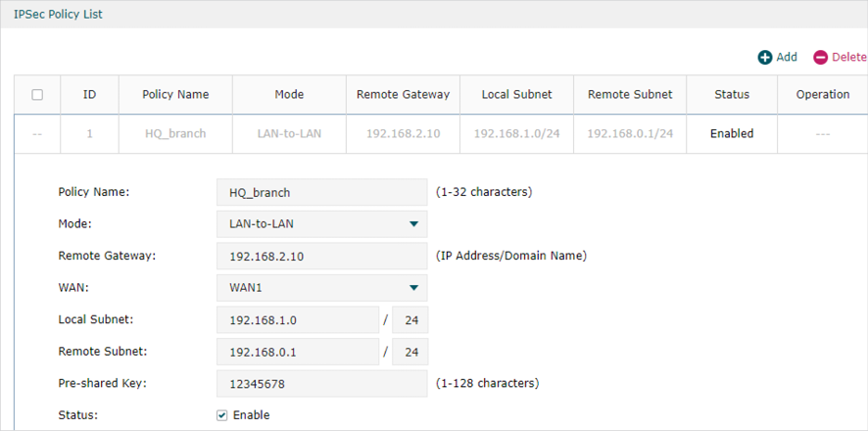Edit the Local Subnet address field
Screen dimensions: 868x431
pos(298,319)
